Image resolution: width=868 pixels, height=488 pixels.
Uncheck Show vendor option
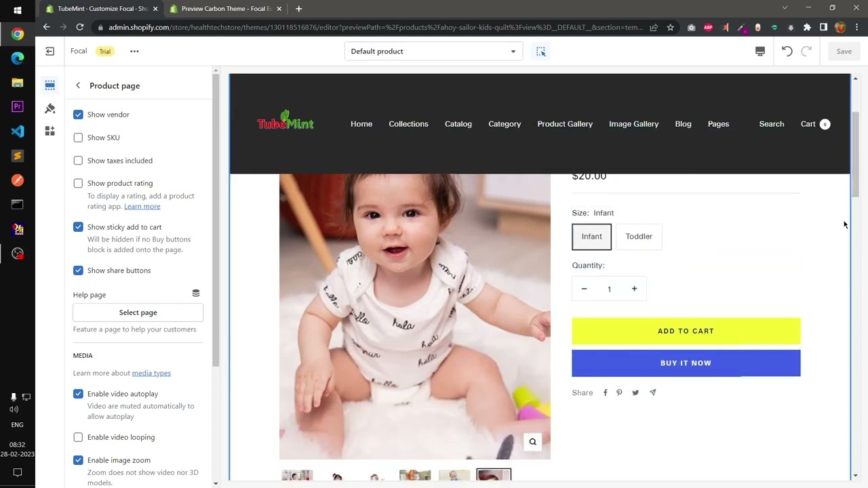coord(78,115)
